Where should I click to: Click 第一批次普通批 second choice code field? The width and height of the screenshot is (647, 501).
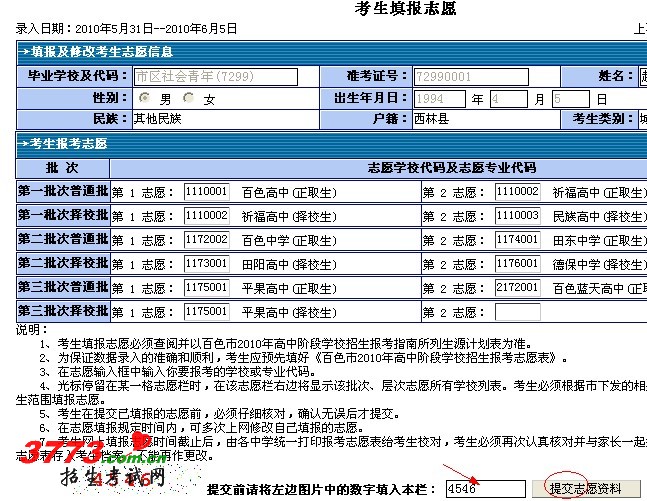517,191
